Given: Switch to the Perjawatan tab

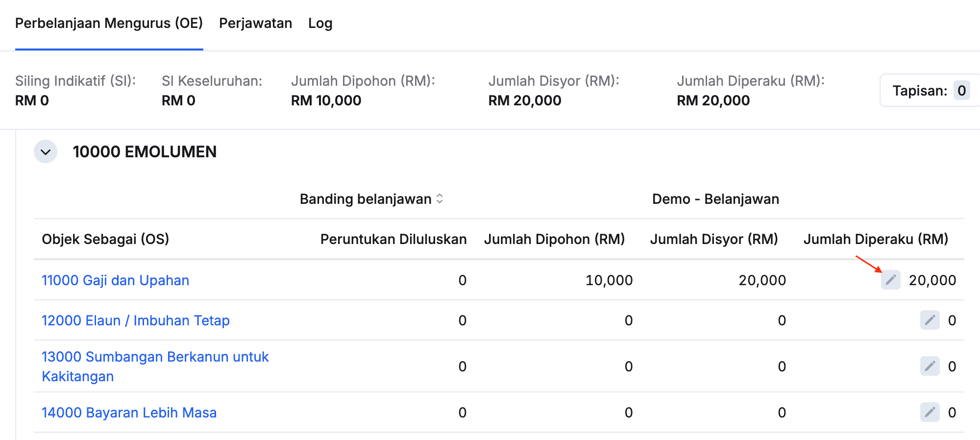Looking at the screenshot, I should point(255,23).
